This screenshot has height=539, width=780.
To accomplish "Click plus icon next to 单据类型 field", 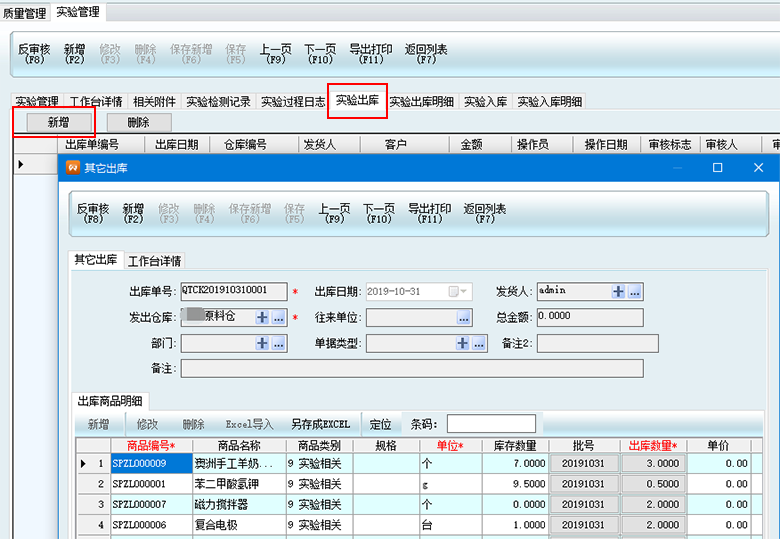I will (x=463, y=343).
